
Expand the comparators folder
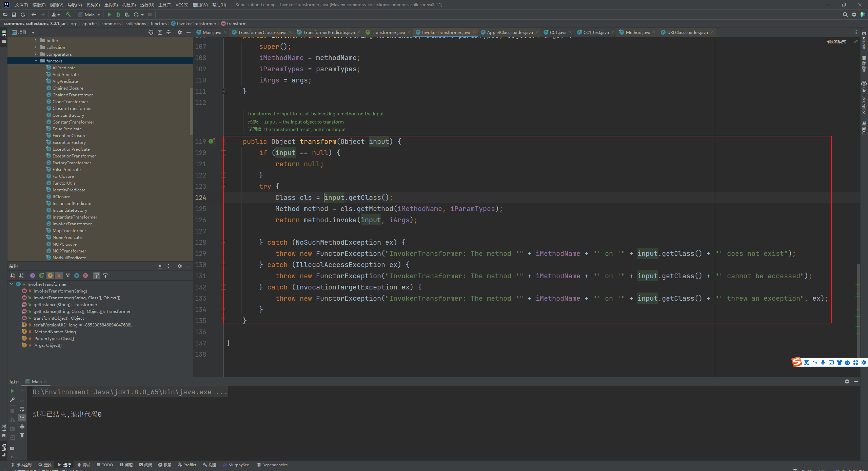click(36, 54)
